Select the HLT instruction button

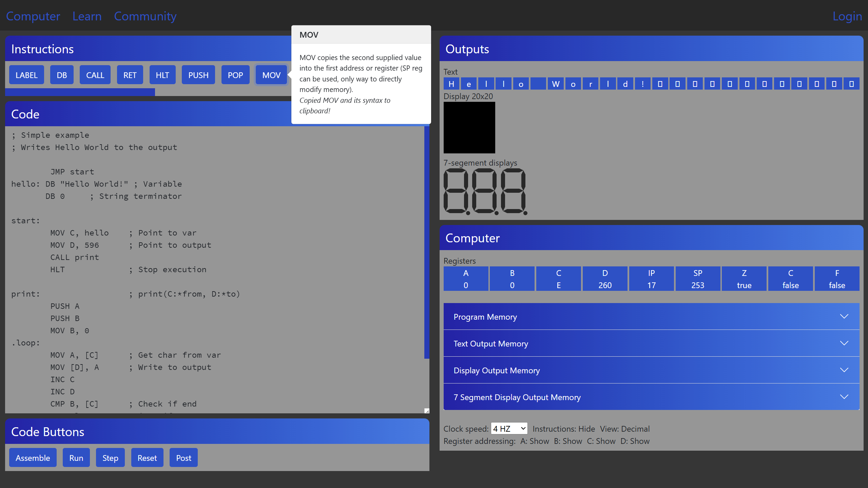[x=162, y=75]
